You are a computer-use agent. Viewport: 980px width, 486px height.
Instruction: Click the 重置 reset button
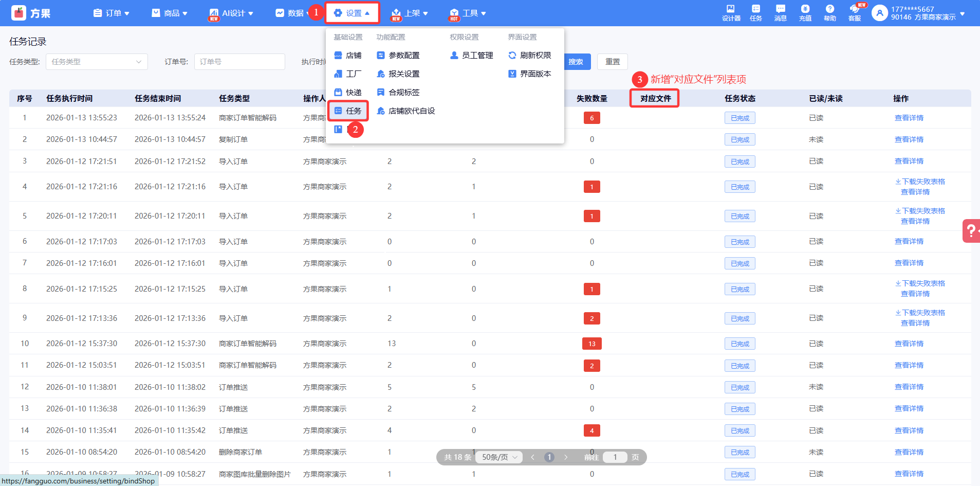pos(613,62)
